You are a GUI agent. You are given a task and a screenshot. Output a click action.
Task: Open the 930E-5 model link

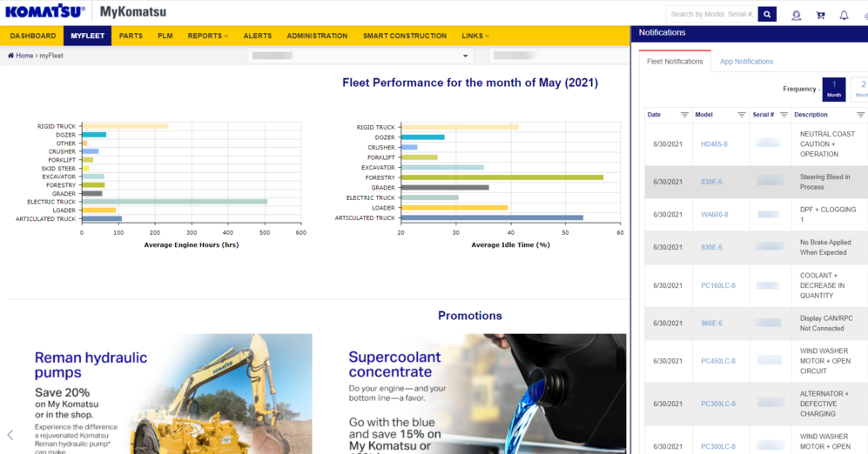[711, 247]
